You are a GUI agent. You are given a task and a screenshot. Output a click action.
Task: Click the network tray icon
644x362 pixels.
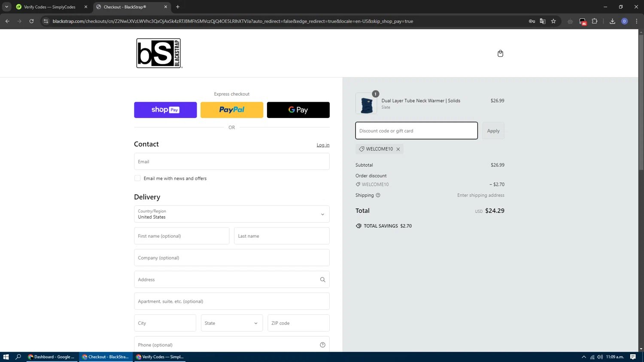(592, 357)
